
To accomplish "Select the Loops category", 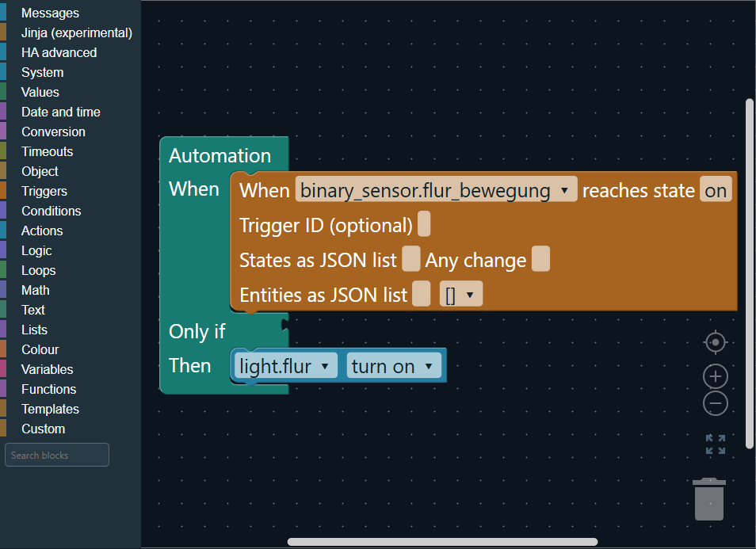I will click(71, 270).
